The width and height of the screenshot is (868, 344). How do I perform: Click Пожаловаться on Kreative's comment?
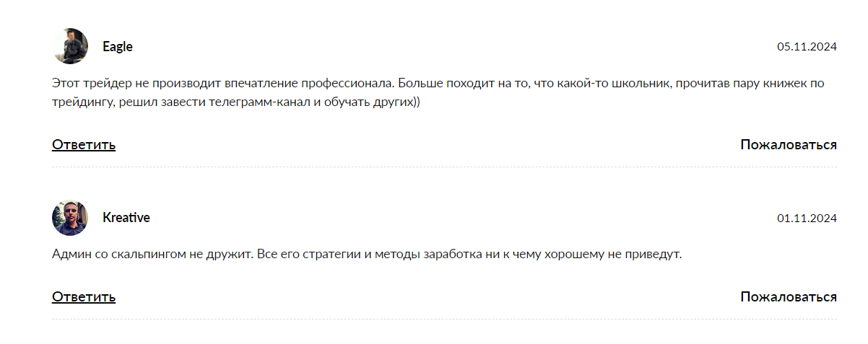point(789,297)
